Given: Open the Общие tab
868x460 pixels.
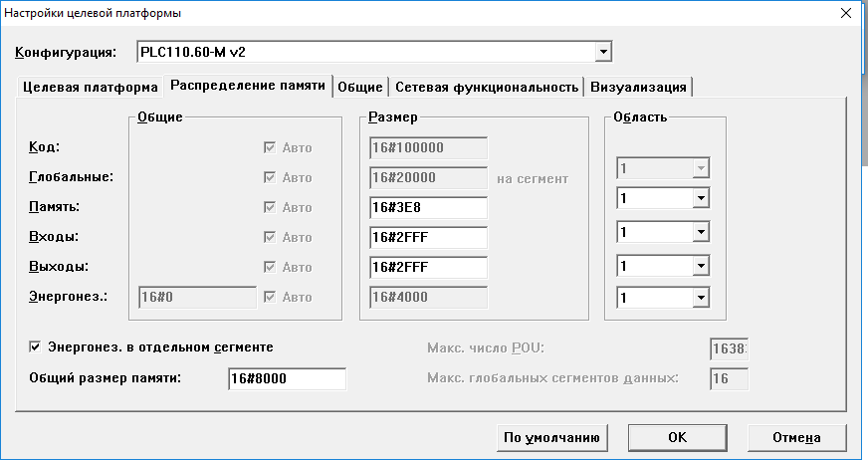Looking at the screenshot, I should 359,87.
